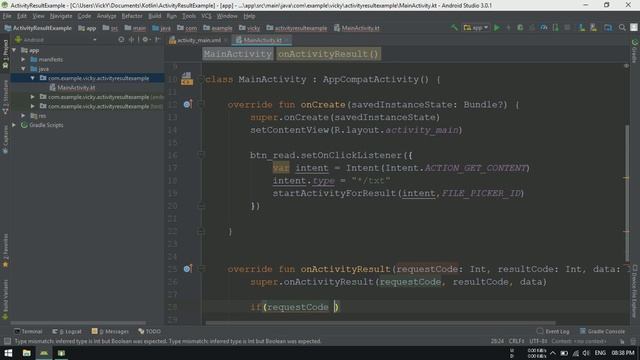Open the Navigate menu
Image resolution: width=640 pixels, height=360 pixels.
pyautogui.click(x=61, y=16)
